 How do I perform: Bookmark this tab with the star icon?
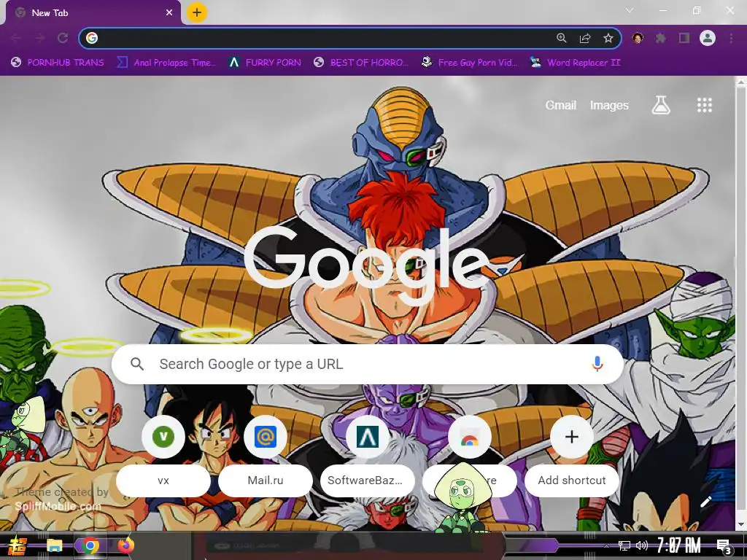pyautogui.click(x=608, y=38)
